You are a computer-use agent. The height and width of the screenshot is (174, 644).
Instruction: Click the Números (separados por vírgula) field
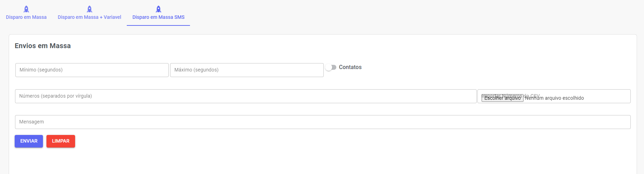[246, 96]
